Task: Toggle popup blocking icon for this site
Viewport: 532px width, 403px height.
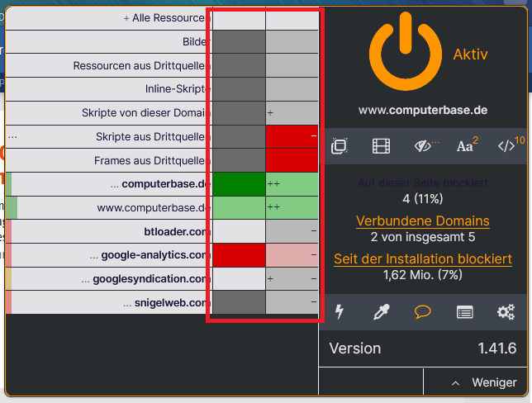Action: click(340, 146)
